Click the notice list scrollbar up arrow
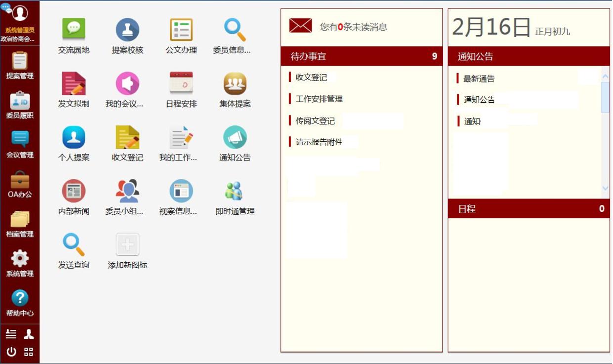 (605, 76)
